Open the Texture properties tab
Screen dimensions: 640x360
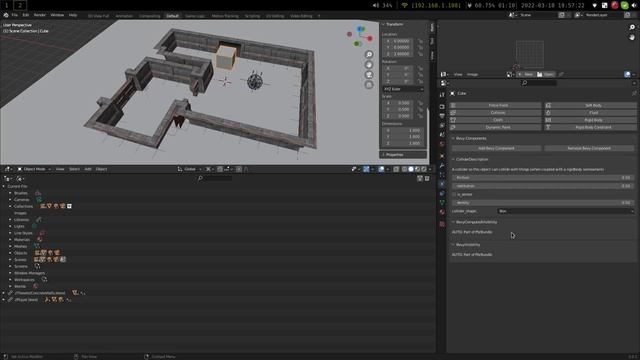pyautogui.click(x=442, y=224)
